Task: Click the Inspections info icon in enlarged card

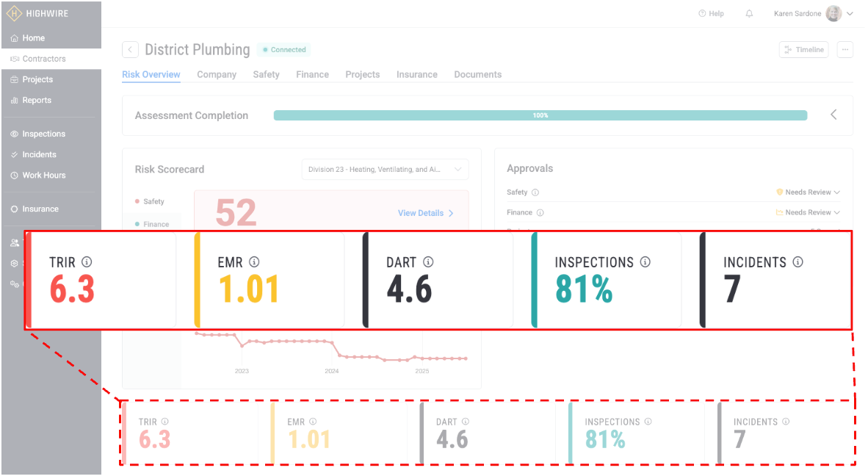Action: pyautogui.click(x=645, y=262)
